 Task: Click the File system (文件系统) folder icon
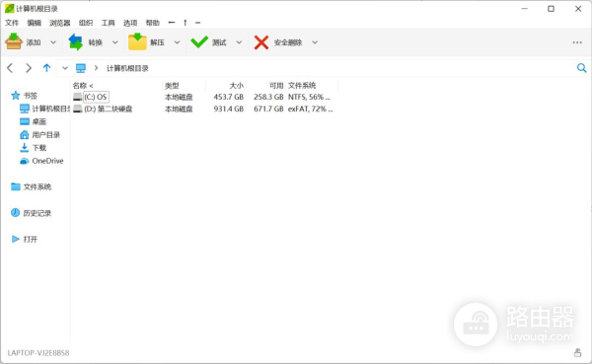pyautogui.click(x=16, y=186)
